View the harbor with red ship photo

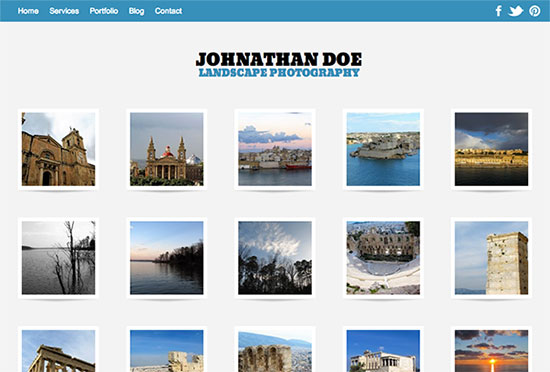tap(275, 149)
